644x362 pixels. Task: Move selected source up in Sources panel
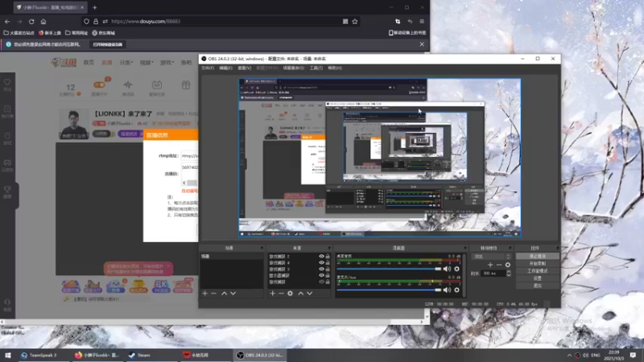tap(300, 294)
